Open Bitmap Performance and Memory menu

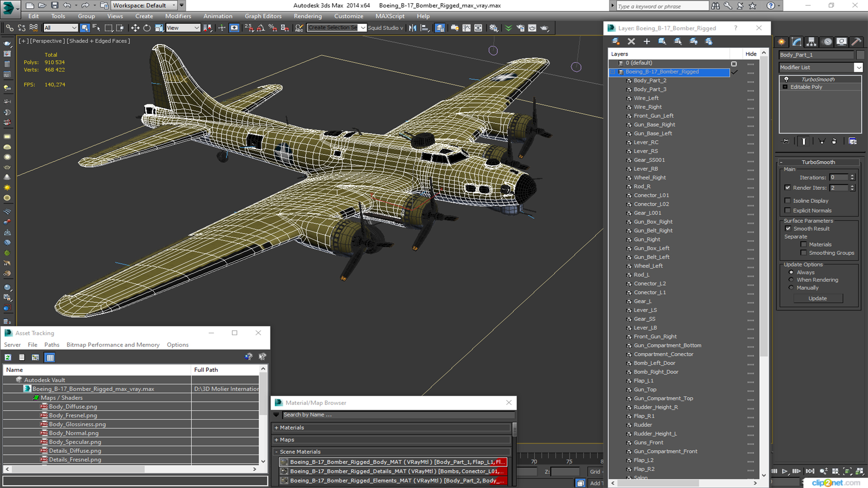[113, 345]
